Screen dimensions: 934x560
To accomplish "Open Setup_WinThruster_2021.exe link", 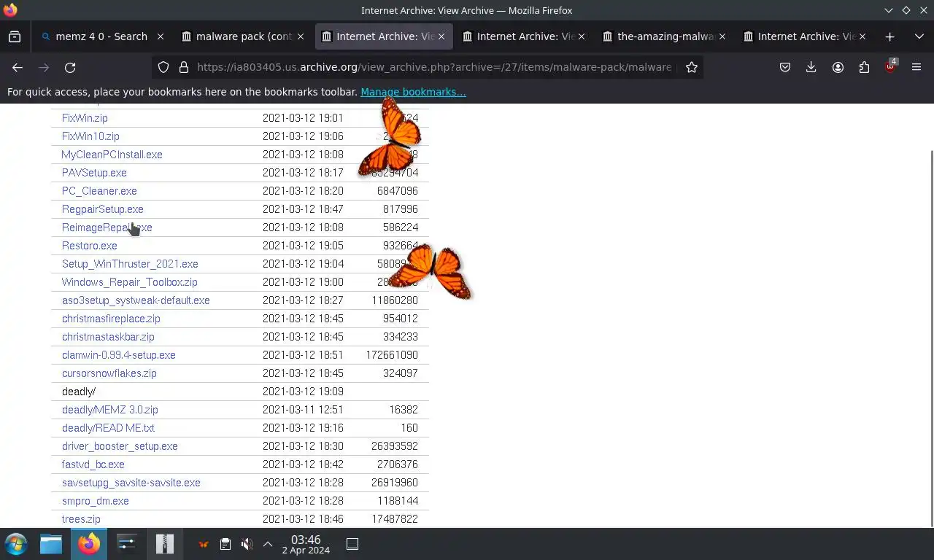I will (x=130, y=264).
